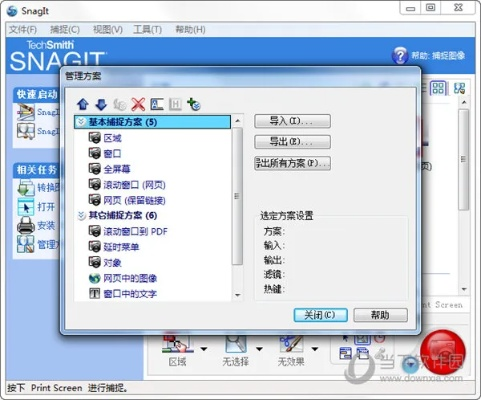The height and width of the screenshot is (400, 481).
Task: Click profile list scrollbar down arrow
Action: [237, 295]
